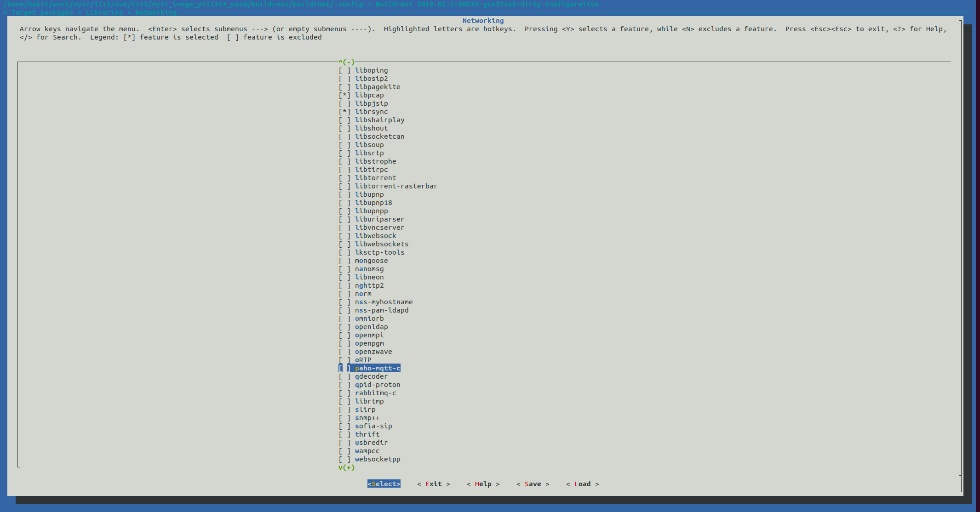Select the nss-pam-ldapd entry
This screenshot has height=512, width=980.
(x=381, y=310)
